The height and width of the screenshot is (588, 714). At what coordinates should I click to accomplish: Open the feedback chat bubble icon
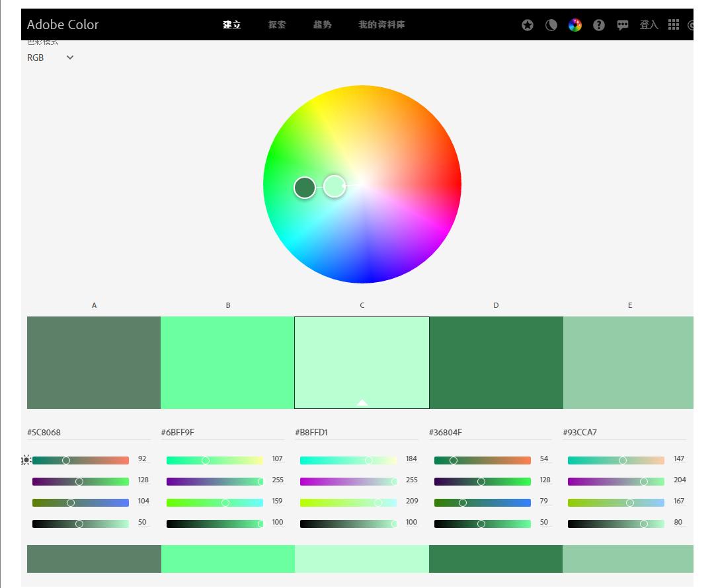tap(622, 25)
